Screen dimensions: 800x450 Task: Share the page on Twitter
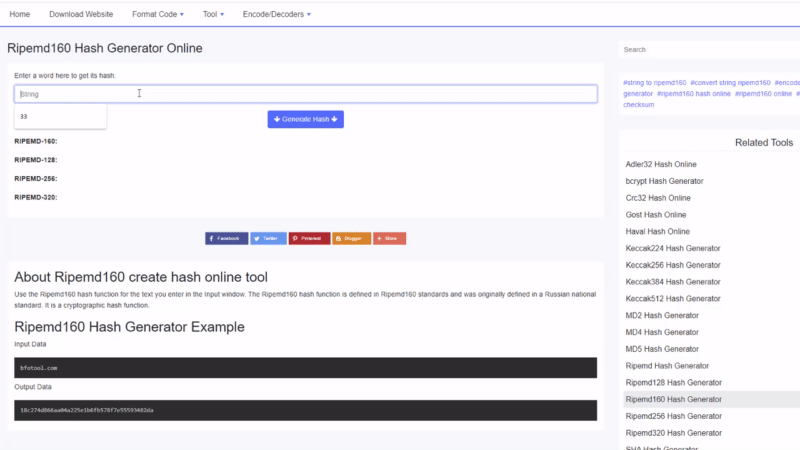[x=268, y=239]
